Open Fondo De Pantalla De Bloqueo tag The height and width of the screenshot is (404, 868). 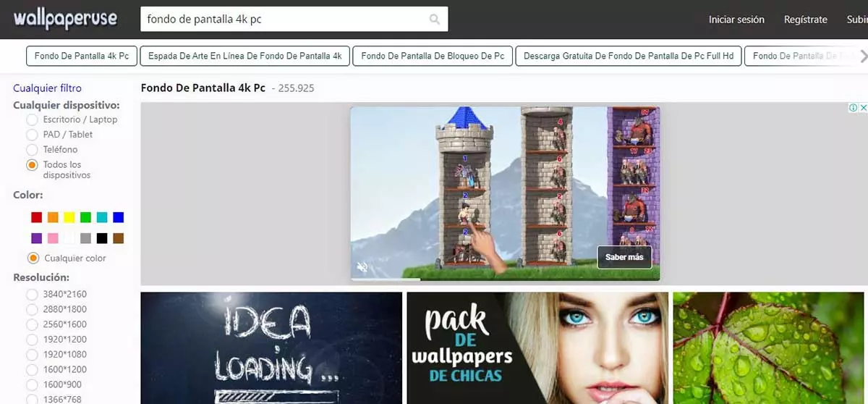[x=433, y=56]
